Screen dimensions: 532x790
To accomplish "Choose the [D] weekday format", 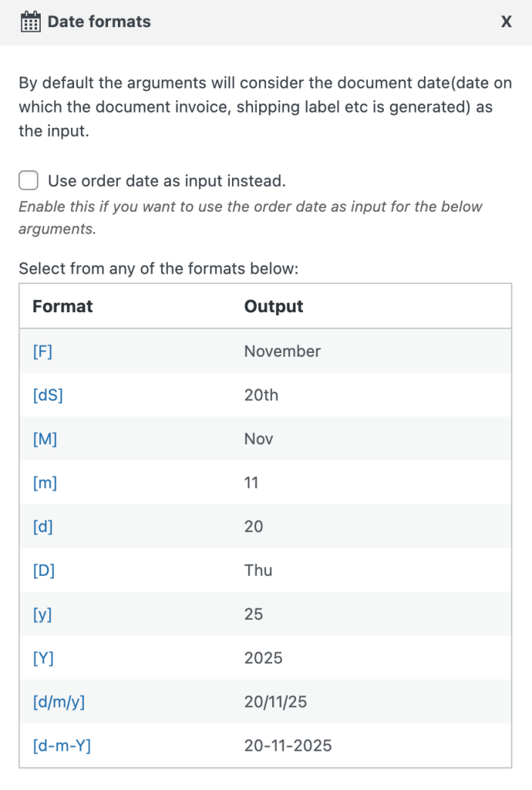I will (44, 570).
